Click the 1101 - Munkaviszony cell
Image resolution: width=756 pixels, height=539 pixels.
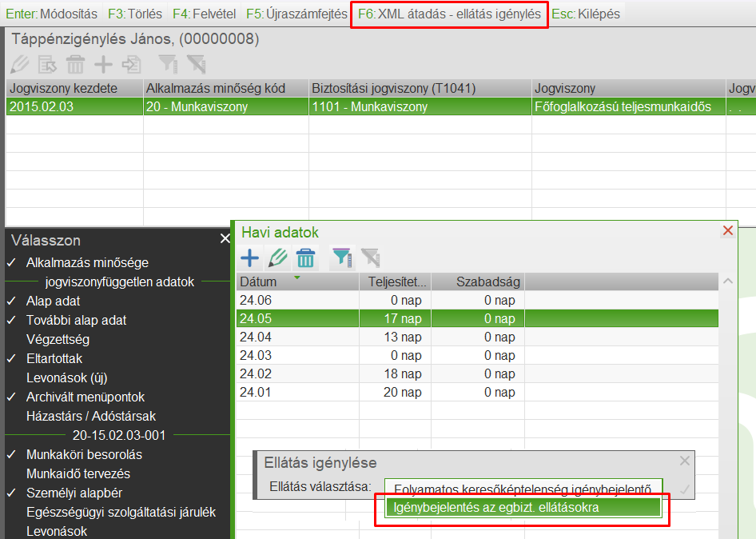(420, 106)
